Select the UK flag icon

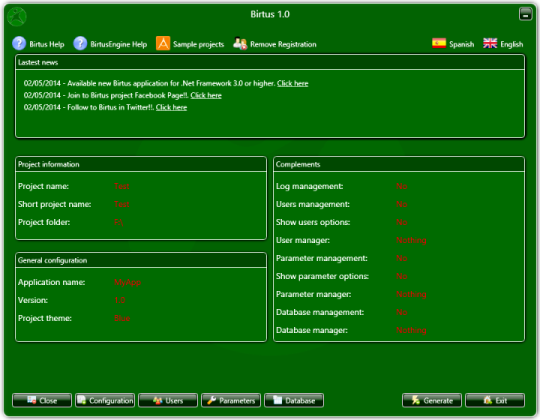click(490, 43)
